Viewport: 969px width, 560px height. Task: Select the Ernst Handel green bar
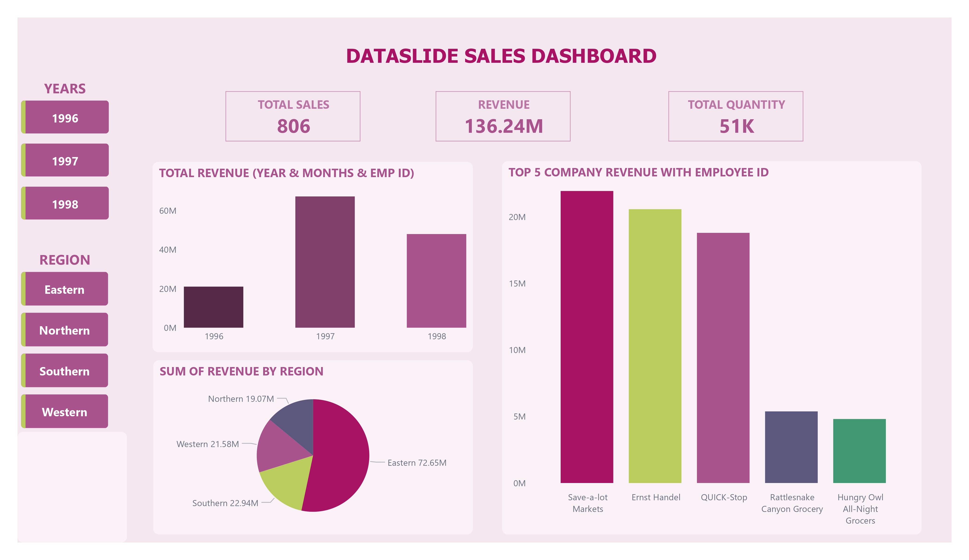(x=655, y=346)
